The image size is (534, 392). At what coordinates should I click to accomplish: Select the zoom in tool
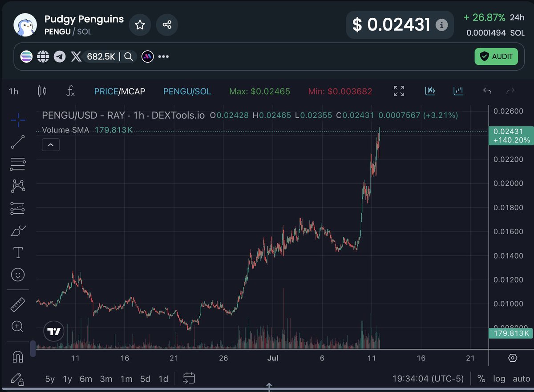coord(18,327)
